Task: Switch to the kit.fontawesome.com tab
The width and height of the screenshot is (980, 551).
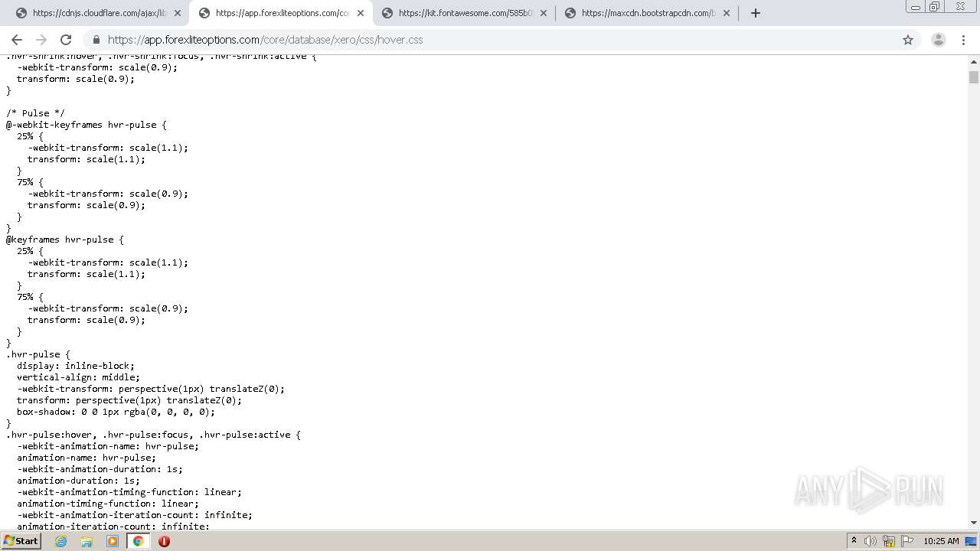Action: click(x=465, y=13)
